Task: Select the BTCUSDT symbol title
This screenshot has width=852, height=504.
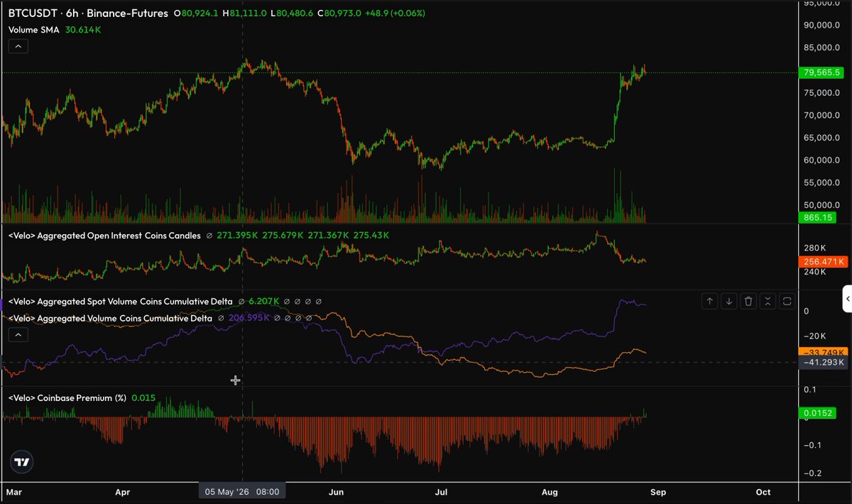Action: [x=32, y=13]
